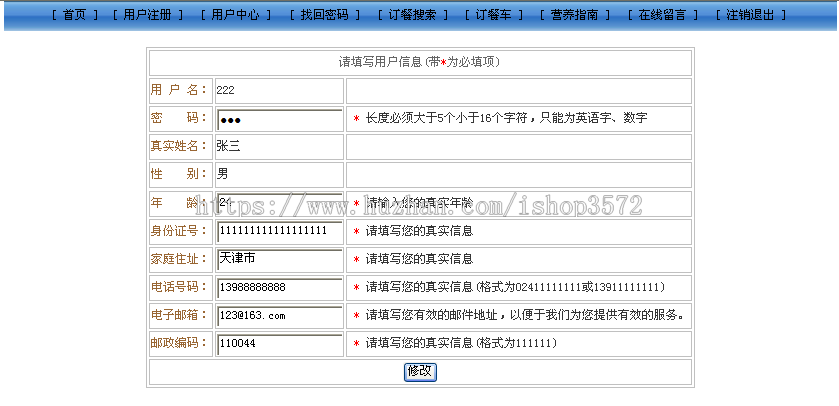Click the address row 请填写您的真实信息 hint
Screen dimensions: 839x406
coord(420,259)
